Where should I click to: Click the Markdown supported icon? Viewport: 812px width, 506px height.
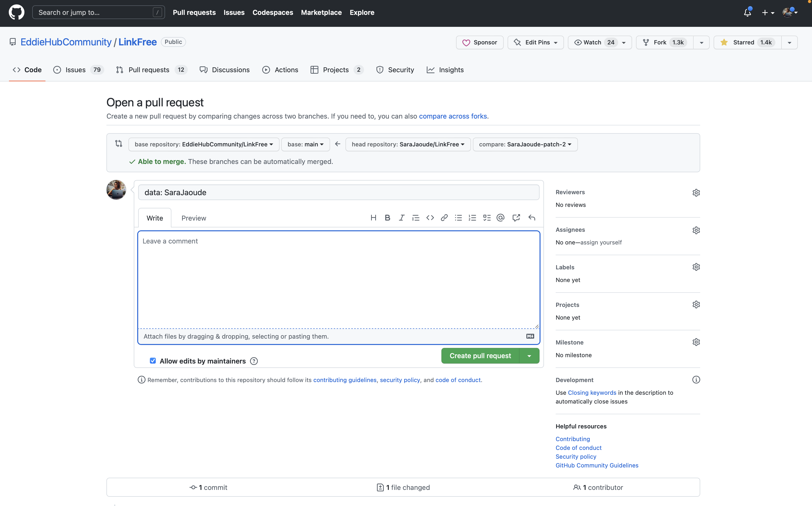(x=530, y=336)
